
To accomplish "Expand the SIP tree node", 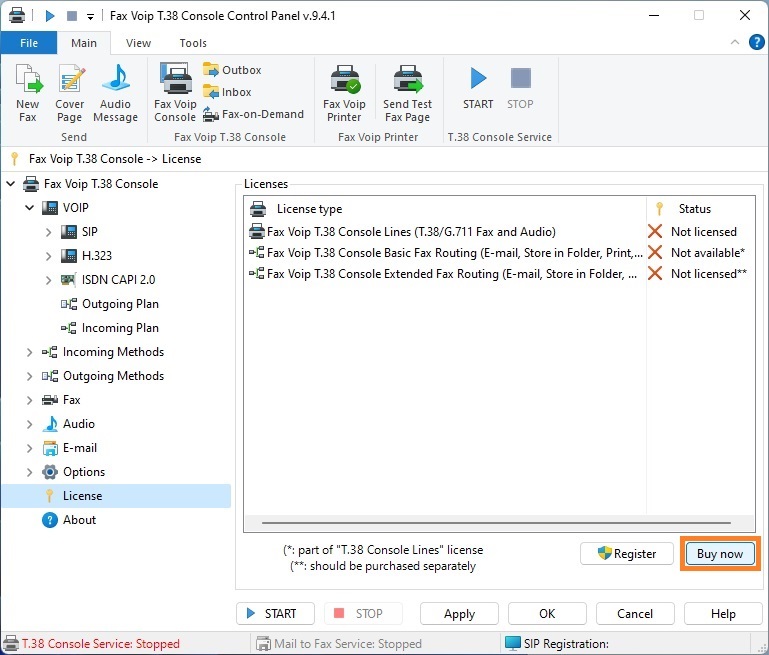I will coord(48,232).
